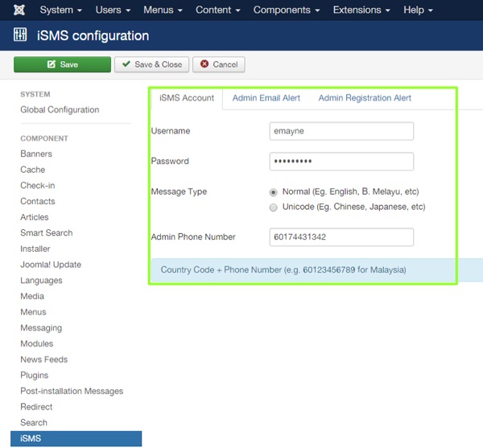Click the iSMS configuration sliders icon
The image size is (483, 448).
click(20, 35)
